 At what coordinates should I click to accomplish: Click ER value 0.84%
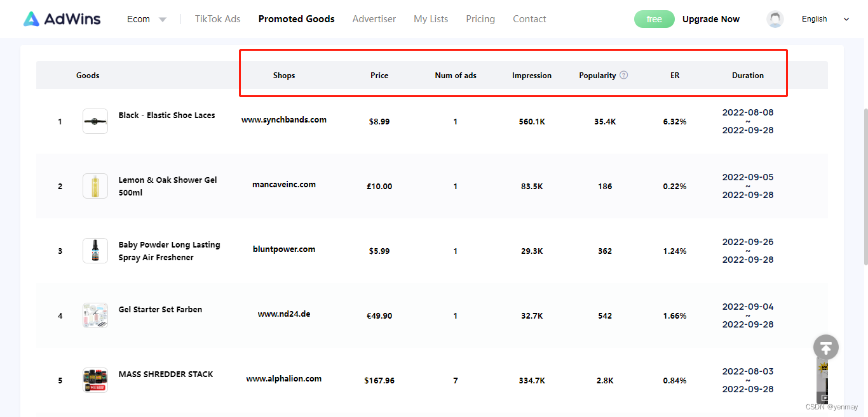click(x=675, y=381)
